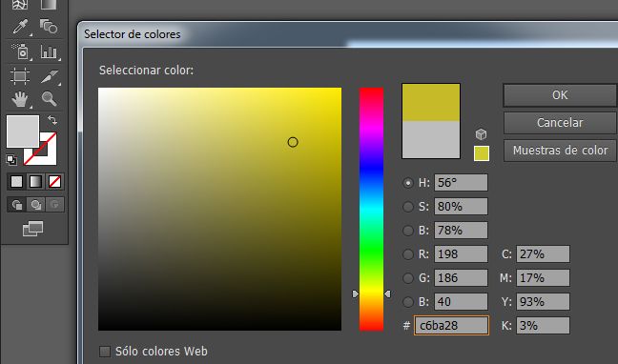Apply solid Color mode button

tap(16, 182)
